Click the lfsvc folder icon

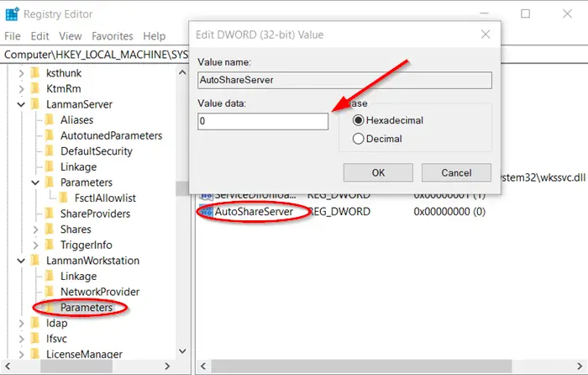coord(35,339)
